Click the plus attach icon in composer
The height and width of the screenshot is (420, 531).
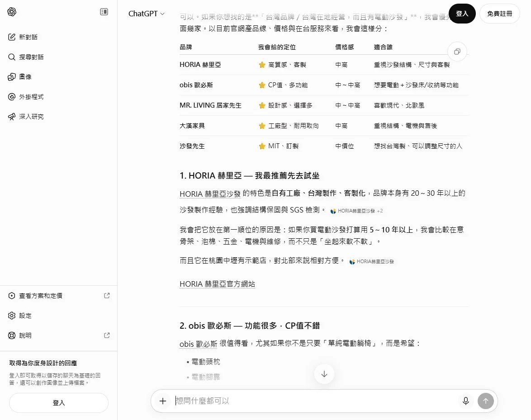tap(163, 401)
